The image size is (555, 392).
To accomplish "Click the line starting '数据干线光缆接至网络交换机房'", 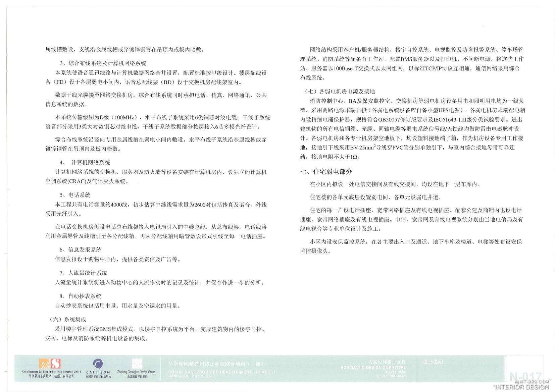I will click(x=161, y=95).
